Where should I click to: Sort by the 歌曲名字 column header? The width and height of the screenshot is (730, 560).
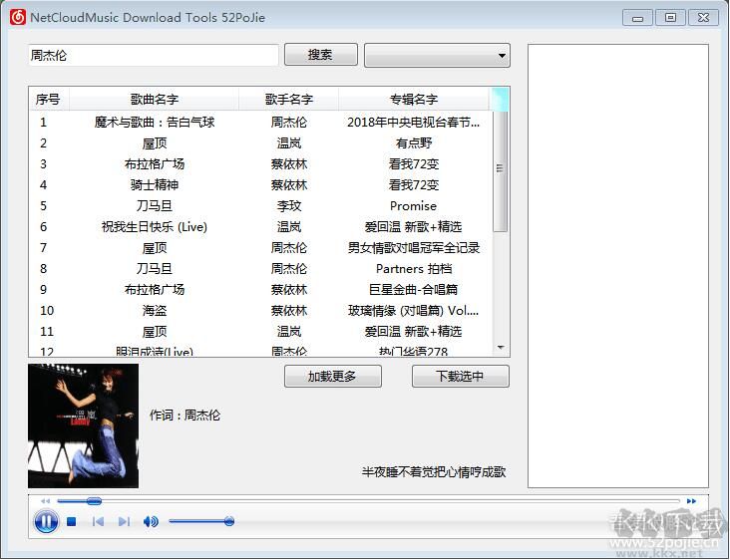[x=155, y=100]
